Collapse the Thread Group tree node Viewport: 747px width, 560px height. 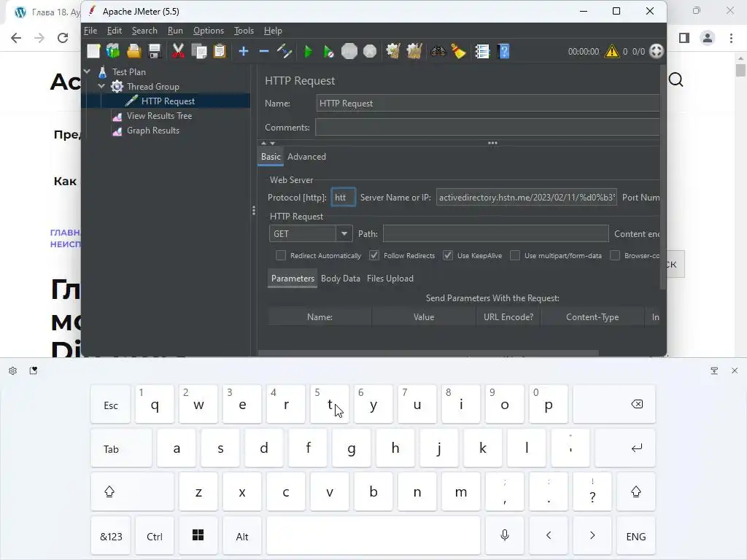click(101, 86)
